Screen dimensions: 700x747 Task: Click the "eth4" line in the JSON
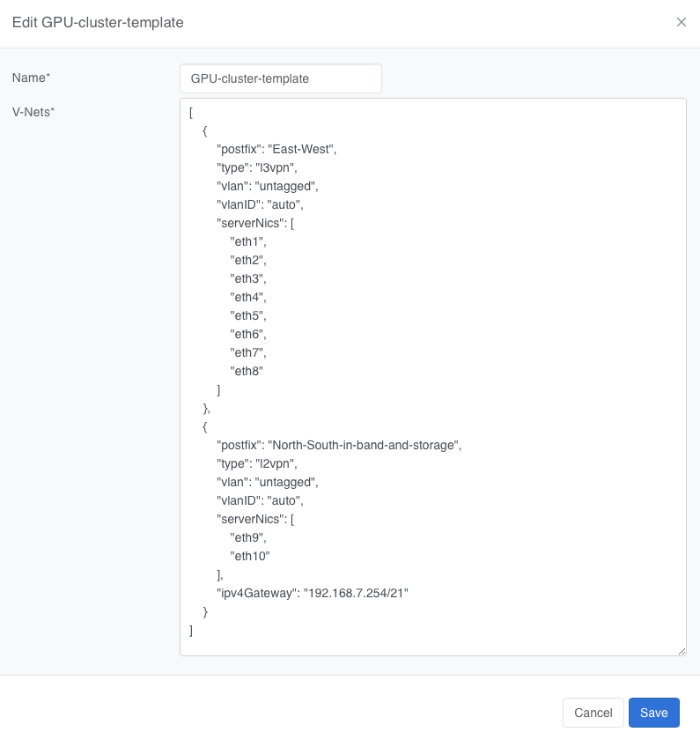point(247,297)
